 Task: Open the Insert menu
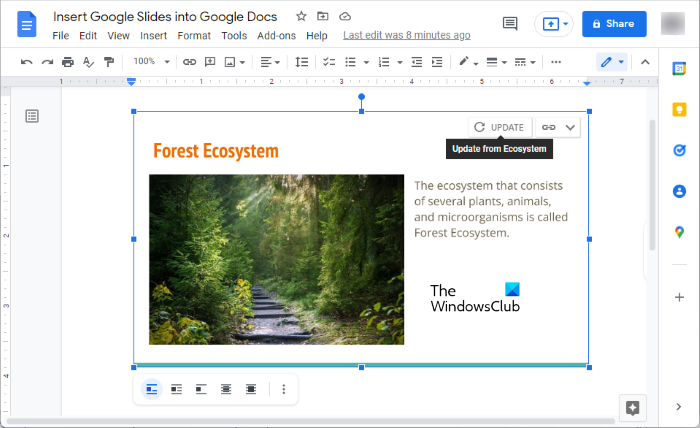153,35
